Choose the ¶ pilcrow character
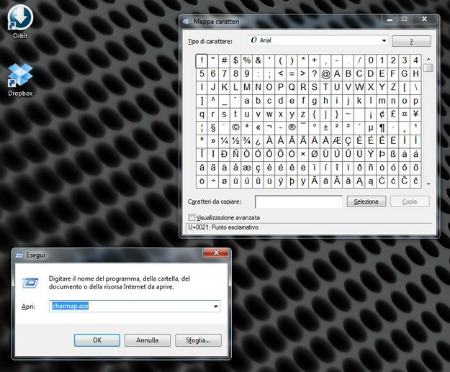The width and height of the screenshot is (450, 372). coord(382,127)
